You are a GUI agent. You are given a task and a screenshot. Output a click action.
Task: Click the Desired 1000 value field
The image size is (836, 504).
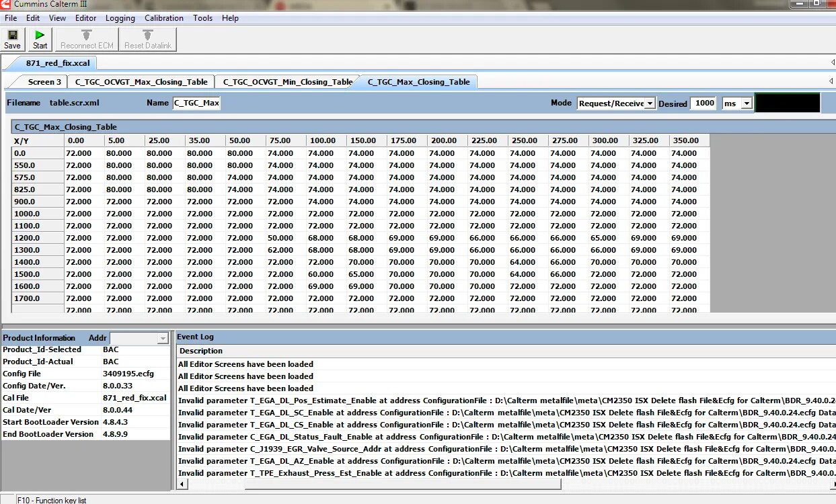coord(704,103)
